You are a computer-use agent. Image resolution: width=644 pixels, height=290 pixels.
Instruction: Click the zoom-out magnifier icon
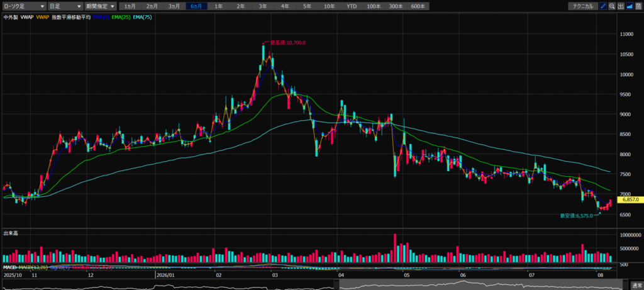coord(612,6)
